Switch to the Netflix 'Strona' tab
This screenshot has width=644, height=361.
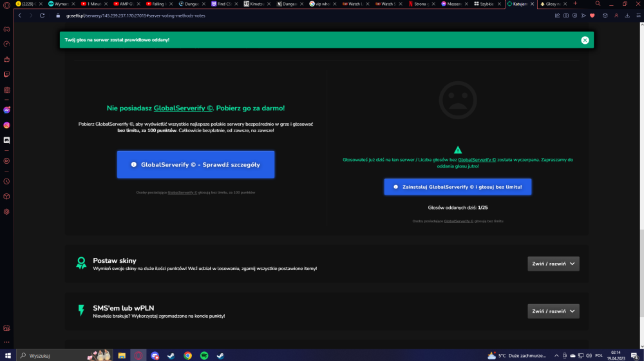tap(421, 4)
